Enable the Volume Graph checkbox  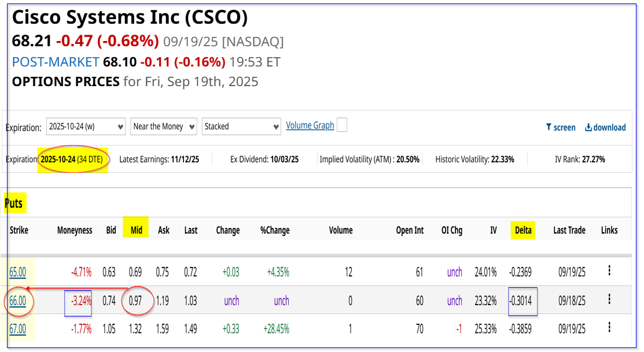[342, 125]
